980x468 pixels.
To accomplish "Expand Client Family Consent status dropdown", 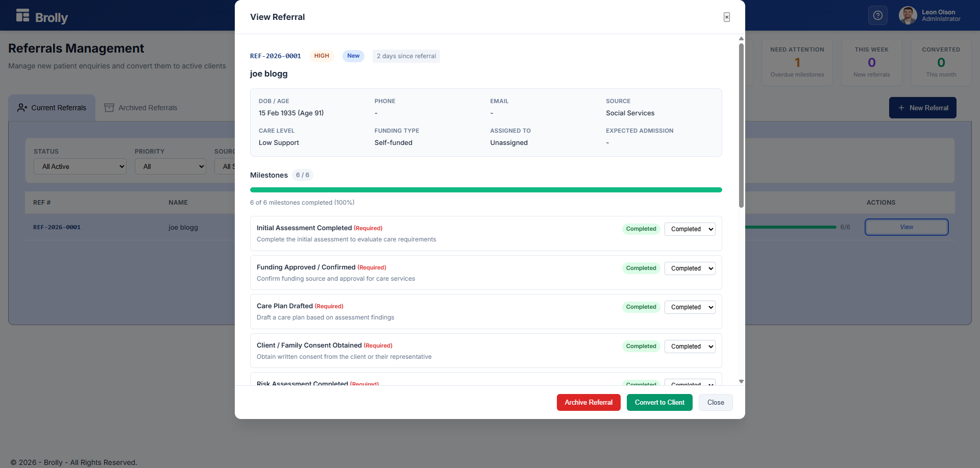I will [690, 347].
